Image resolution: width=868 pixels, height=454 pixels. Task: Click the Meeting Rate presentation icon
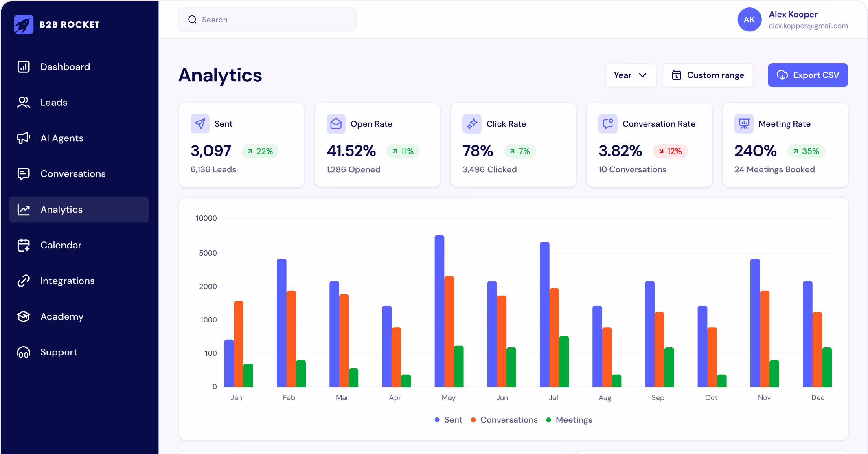(744, 124)
